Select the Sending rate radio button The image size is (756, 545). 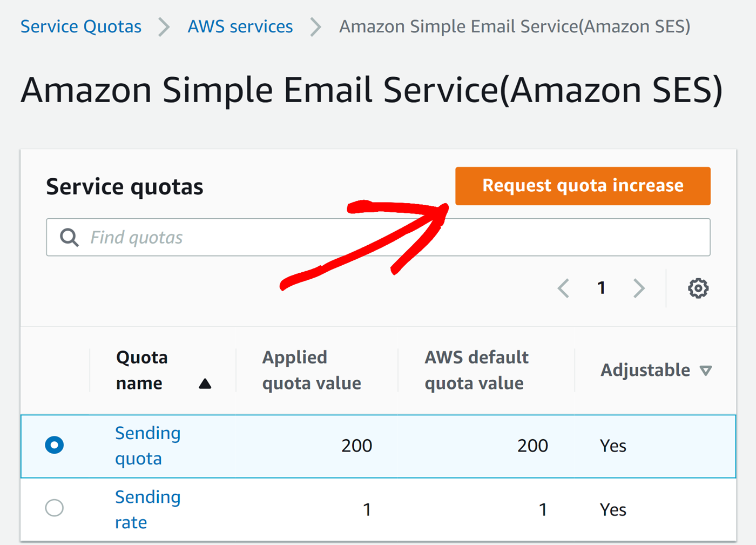54,508
